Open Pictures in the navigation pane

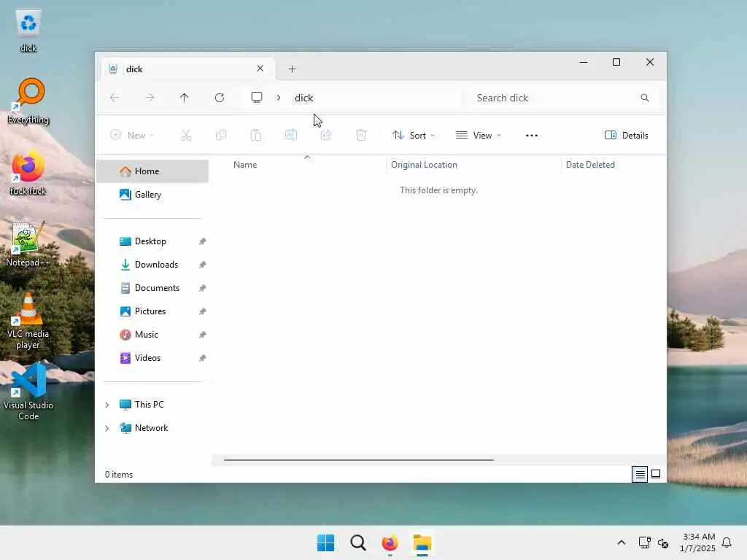[x=152, y=311]
